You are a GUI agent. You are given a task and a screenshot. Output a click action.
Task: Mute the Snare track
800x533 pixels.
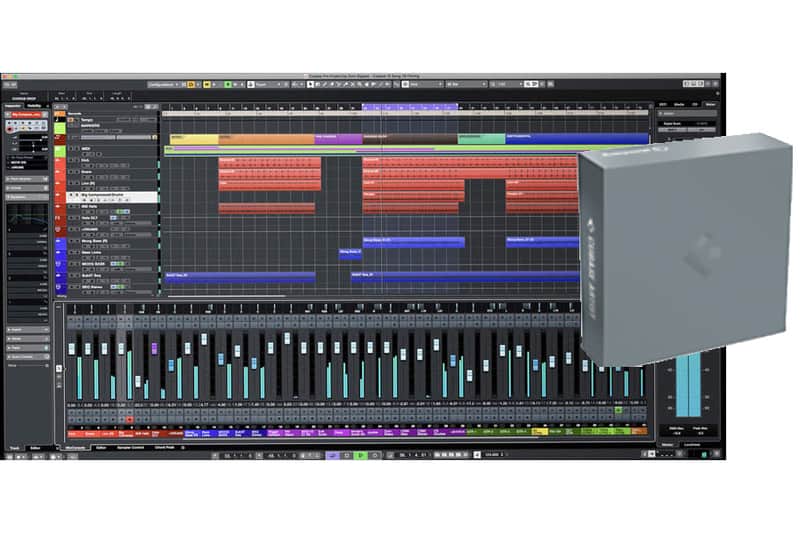71,172
